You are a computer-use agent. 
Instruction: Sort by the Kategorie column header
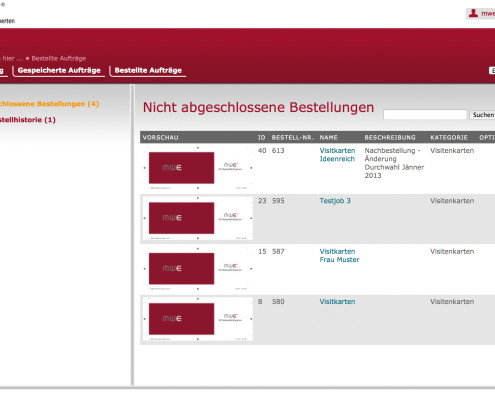[x=449, y=137]
